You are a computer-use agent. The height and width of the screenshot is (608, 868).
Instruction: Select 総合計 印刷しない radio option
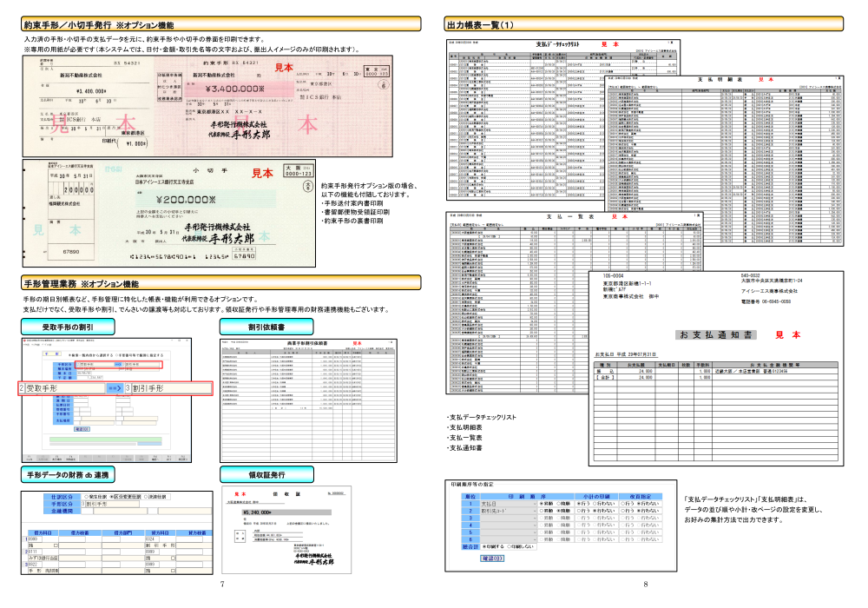point(520,546)
